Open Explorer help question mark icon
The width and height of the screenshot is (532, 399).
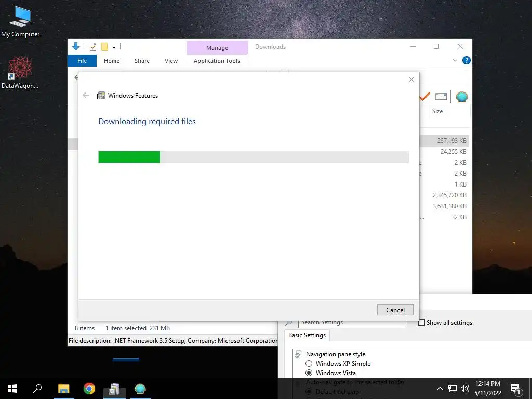pyautogui.click(x=467, y=60)
